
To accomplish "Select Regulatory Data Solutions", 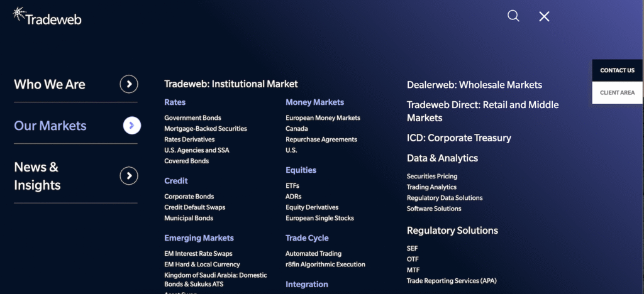I will pos(445,198).
